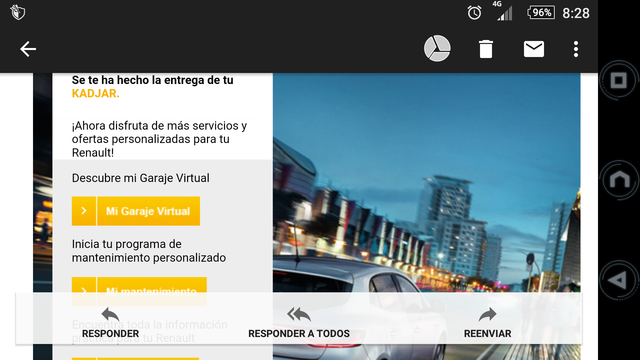Tap '¡Ahora disfruta de más servicios' paragraph
Image resolution: width=640 pixels, height=360 pixels.
(x=159, y=139)
